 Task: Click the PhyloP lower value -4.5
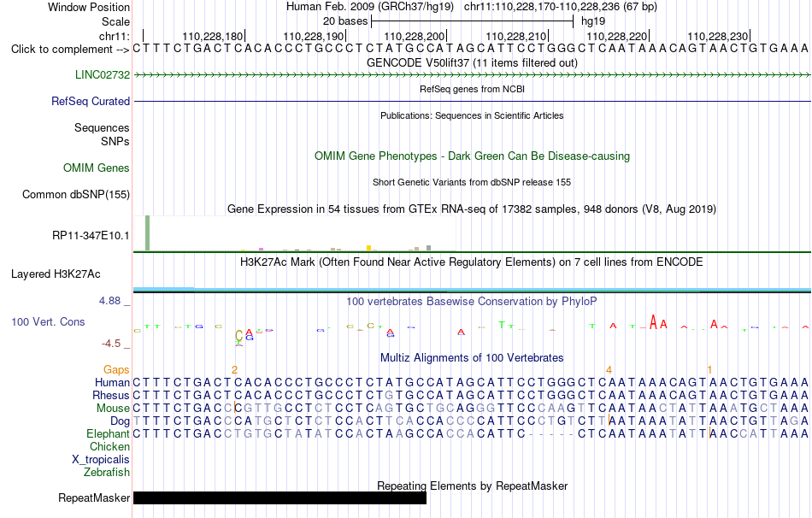pos(111,344)
